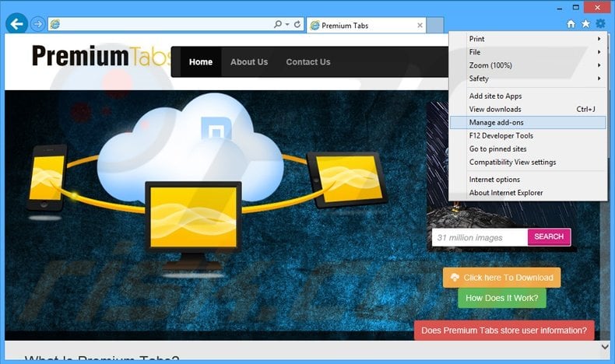Click the browser Back arrow button
Viewport: 615px width, 364px height.
16,24
